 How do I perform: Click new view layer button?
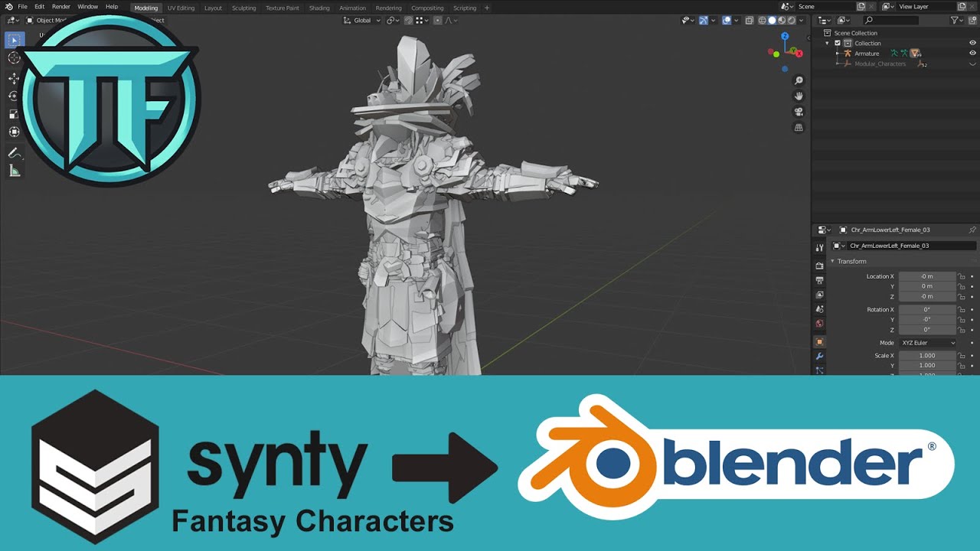[x=962, y=6]
